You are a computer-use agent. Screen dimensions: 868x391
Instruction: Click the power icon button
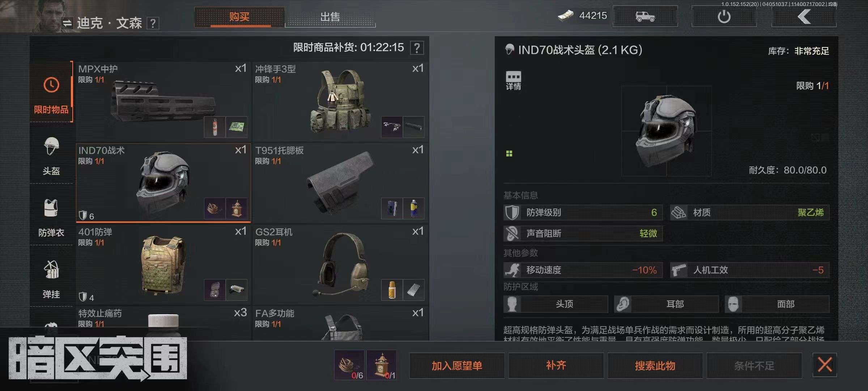click(724, 17)
